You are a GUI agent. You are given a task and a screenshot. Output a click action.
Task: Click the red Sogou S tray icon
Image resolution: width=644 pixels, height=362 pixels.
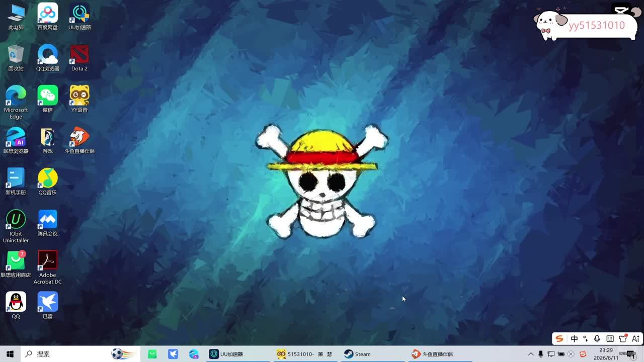click(x=583, y=354)
